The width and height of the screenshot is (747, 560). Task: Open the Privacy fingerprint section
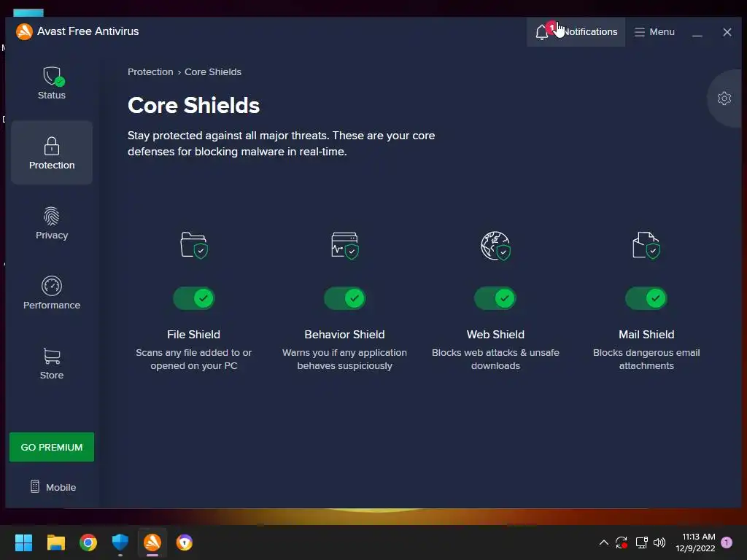pyautogui.click(x=52, y=223)
